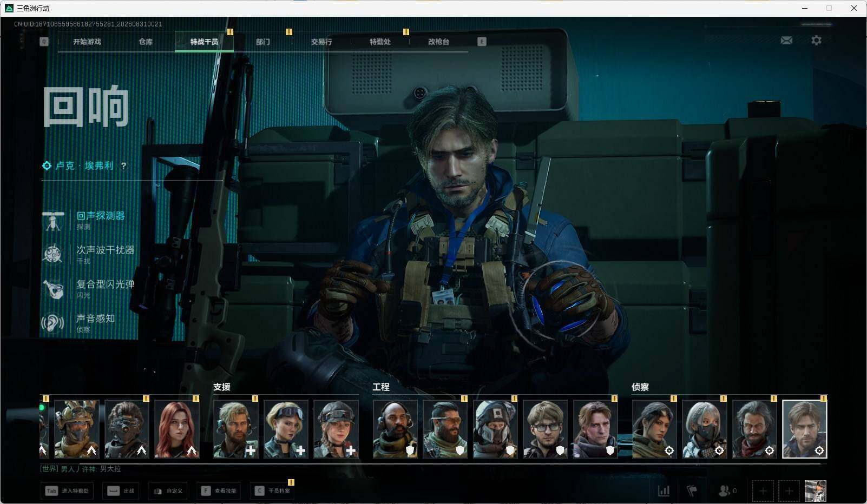This screenshot has height=504, width=867.
Task: Choose the masked engineer operator in hood
Action: pos(495,429)
